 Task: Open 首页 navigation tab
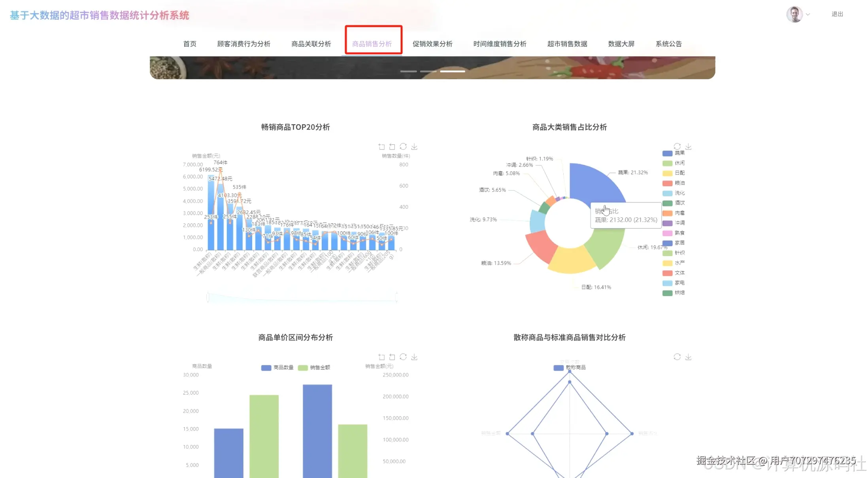[190, 44]
